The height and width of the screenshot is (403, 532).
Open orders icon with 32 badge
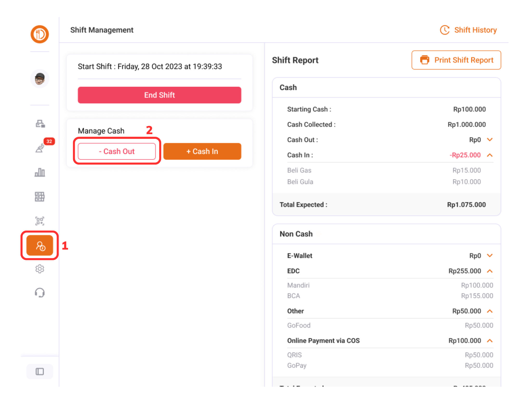point(40,148)
